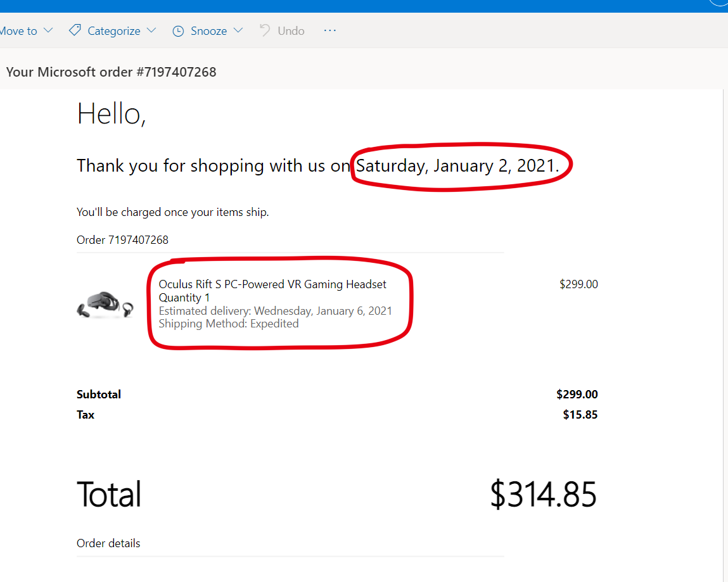Viewport: 728px width, 582px height.
Task: Click 'Oculus Rift S PC-Powered VR Gaming Headset'
Action: click(272, 284)
